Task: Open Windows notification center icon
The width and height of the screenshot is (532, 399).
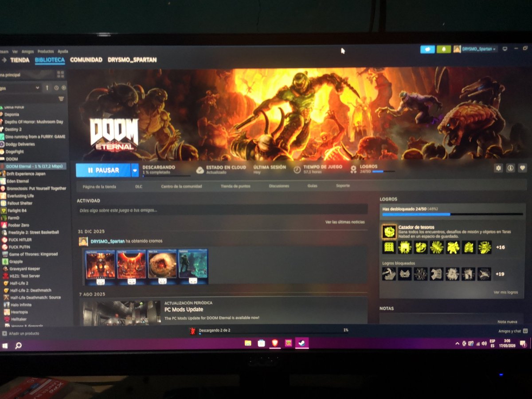Action: pyautogui.click(x=523, y=344)
